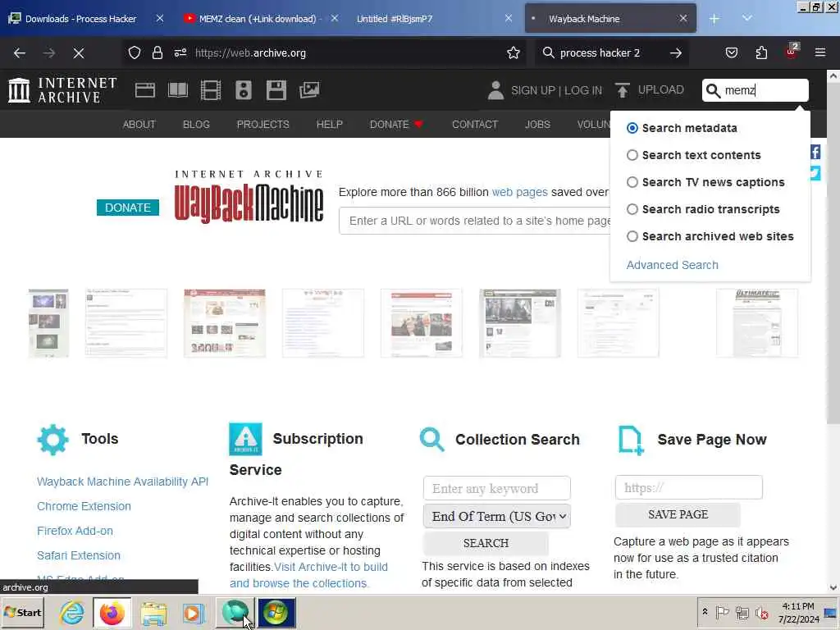The width and height of the screenshot is (840, 630).
Task: Open Firefox Add-on link
Action: (75, 531)
